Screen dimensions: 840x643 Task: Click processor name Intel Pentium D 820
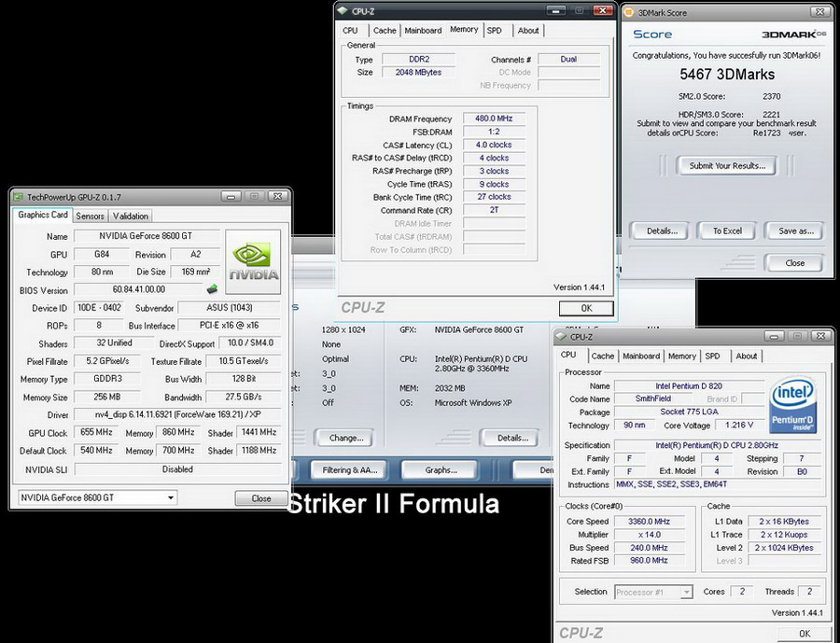click(x=689, y=385)
